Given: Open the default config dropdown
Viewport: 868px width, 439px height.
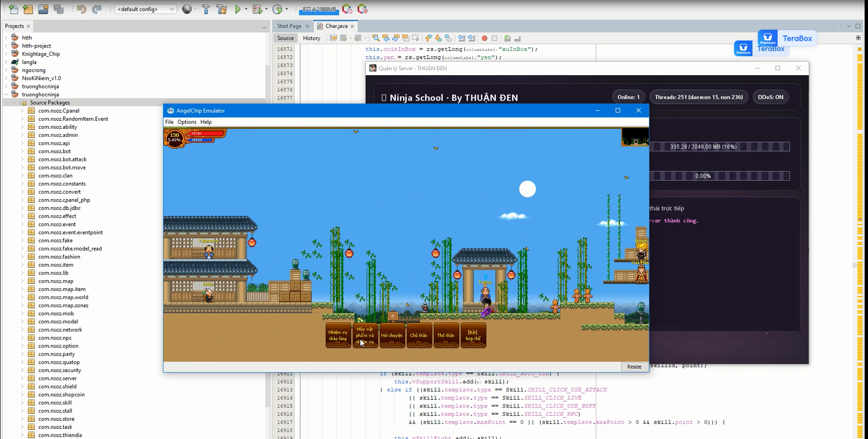Looking at the screenshot, I should [x=146, y=9].
